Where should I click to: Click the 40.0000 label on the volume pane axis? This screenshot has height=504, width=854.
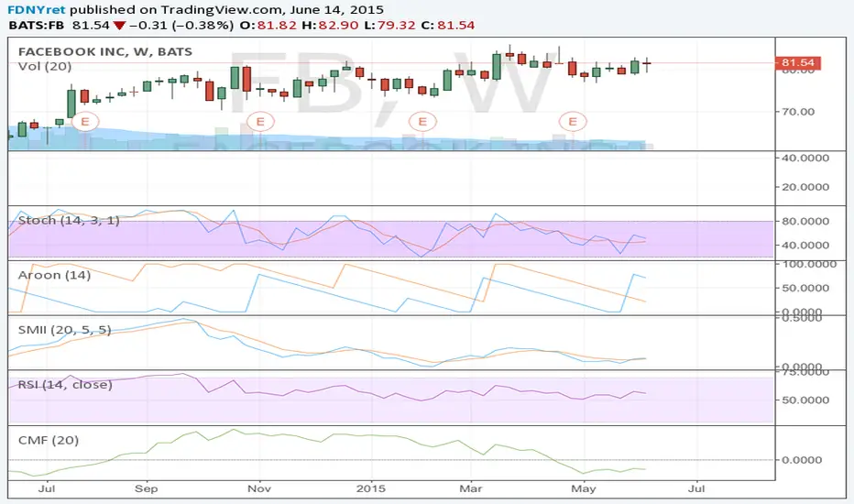805,158
